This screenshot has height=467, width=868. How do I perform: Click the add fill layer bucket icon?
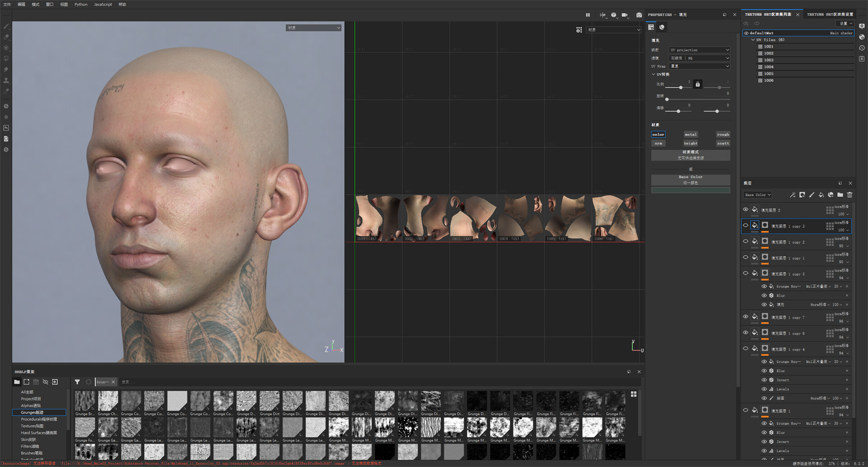click(821, 195)
